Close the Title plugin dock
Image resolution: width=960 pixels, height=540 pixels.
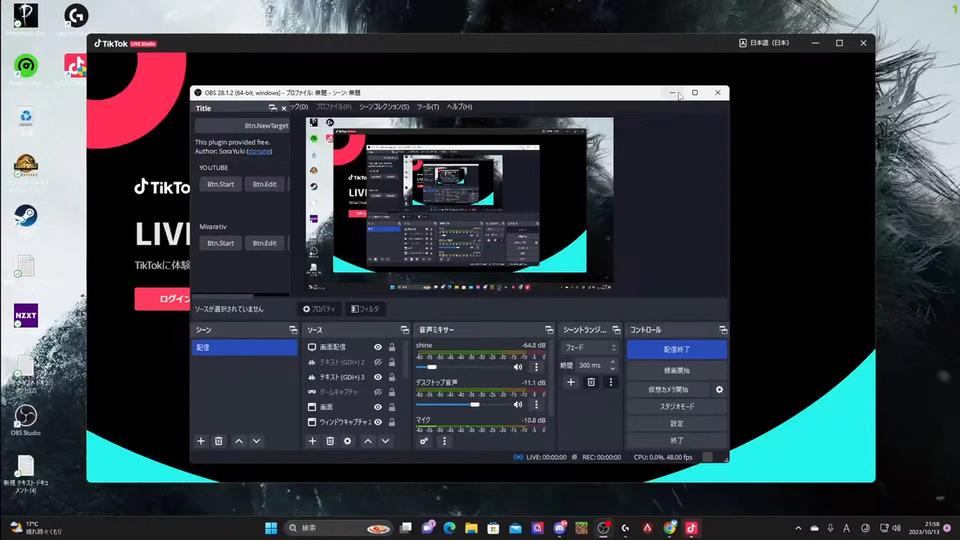pos(283,108)
